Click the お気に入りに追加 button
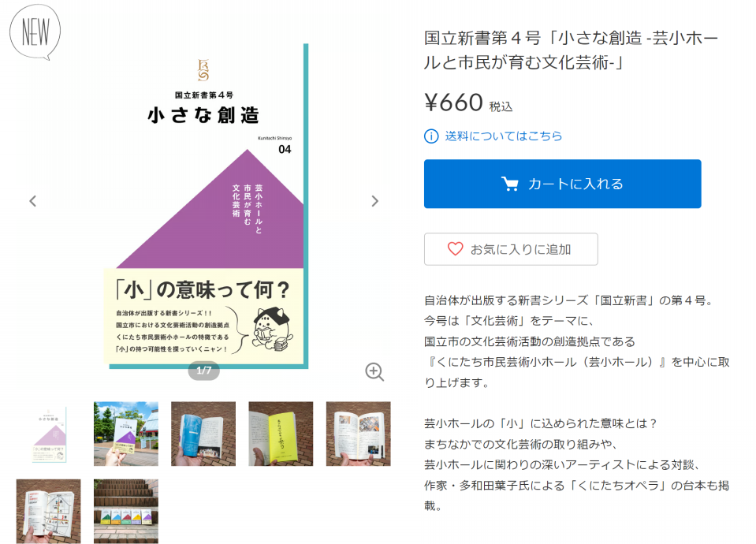 tap(511, 249)
